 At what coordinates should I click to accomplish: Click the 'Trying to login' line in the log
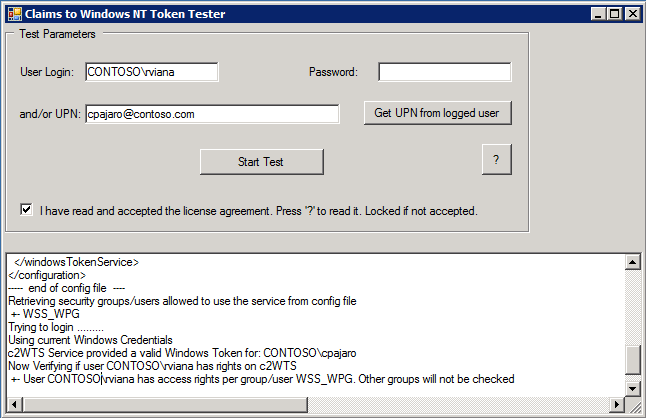point(55,327)
